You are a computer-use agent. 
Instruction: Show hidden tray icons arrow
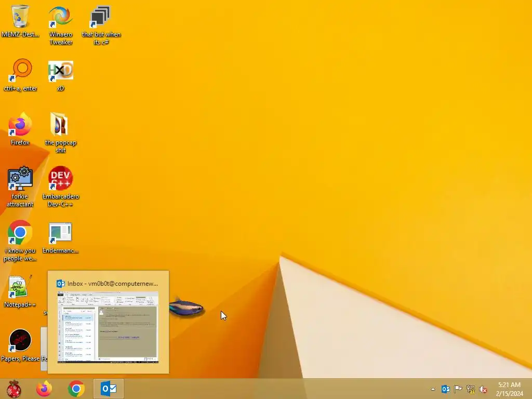(433, 389)
